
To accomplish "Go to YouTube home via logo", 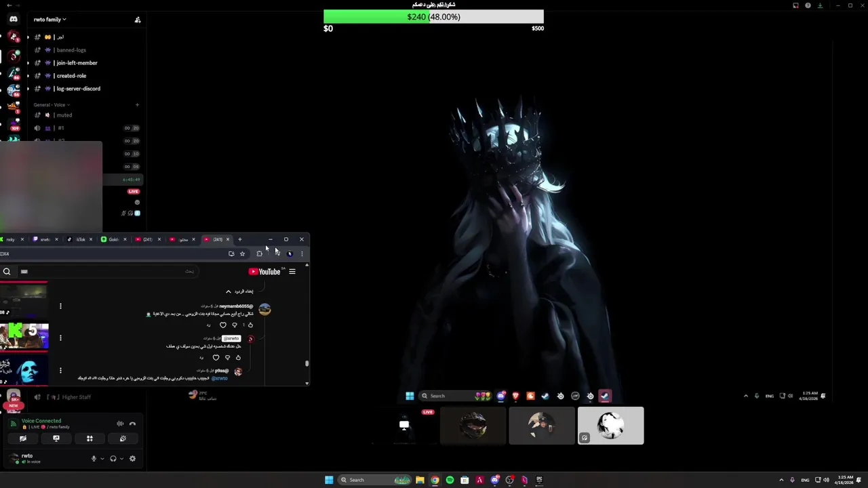I will pyautogui.click(x=264, y=272).
